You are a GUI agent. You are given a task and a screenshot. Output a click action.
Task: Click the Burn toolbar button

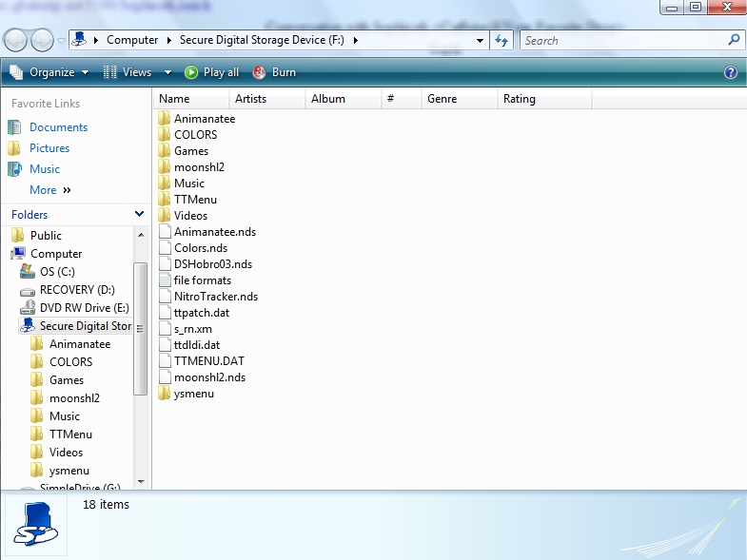point(275,72)
